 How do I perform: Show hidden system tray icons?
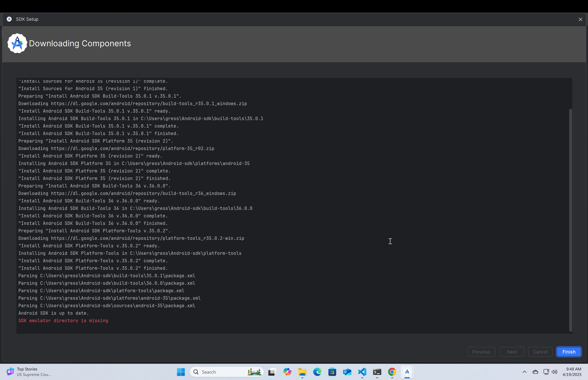coord(524,372)
